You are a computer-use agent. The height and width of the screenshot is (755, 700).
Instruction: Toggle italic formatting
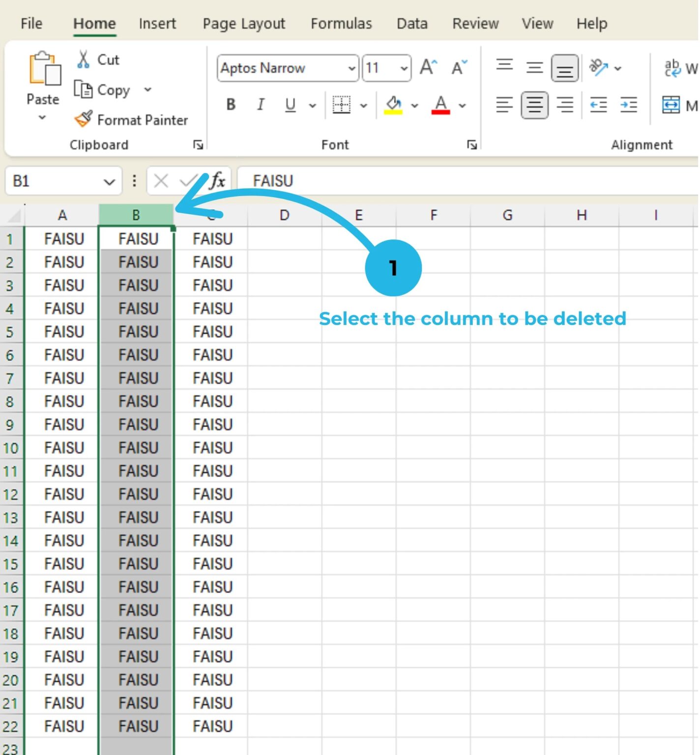pyautogui.click(x=261, y=104)
